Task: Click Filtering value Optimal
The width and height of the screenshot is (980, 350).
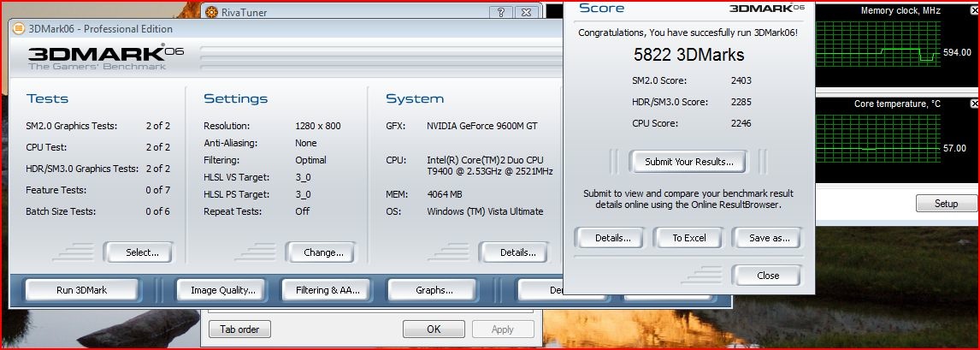Action: pyautogui.click(x=310, y=160)
